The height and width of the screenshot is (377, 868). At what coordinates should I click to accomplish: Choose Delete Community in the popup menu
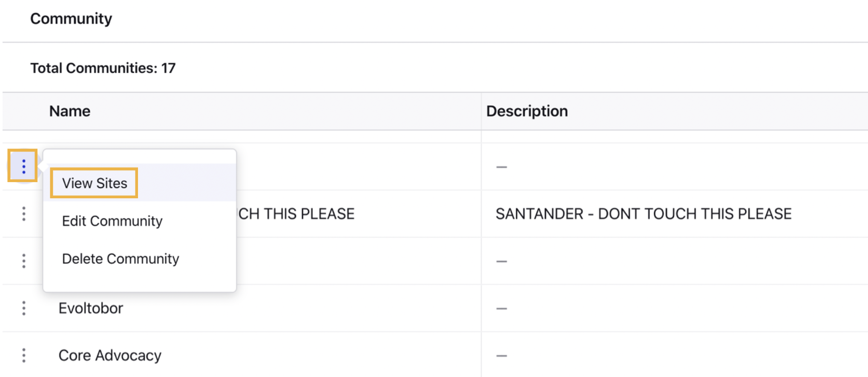click(x=121, y=259)
